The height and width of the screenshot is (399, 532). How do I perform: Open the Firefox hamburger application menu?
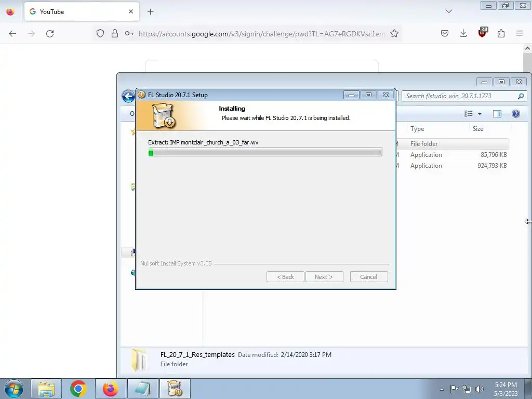click(520, 33)
